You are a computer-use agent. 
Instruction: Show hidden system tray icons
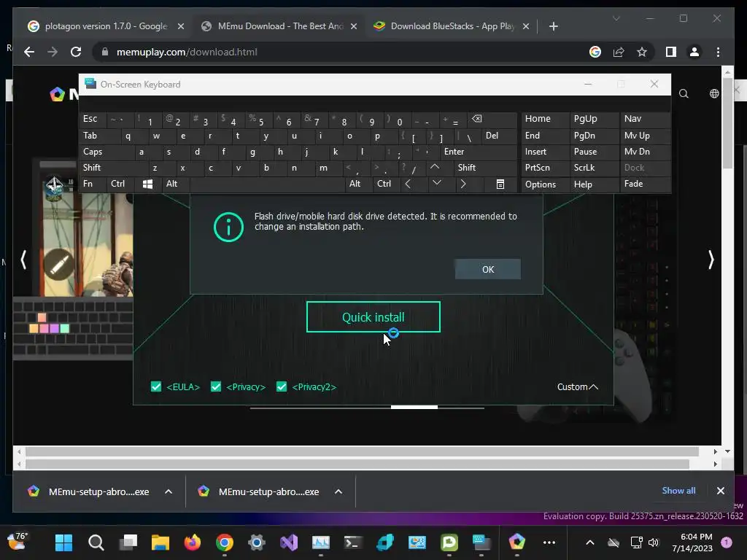[589, 542]
